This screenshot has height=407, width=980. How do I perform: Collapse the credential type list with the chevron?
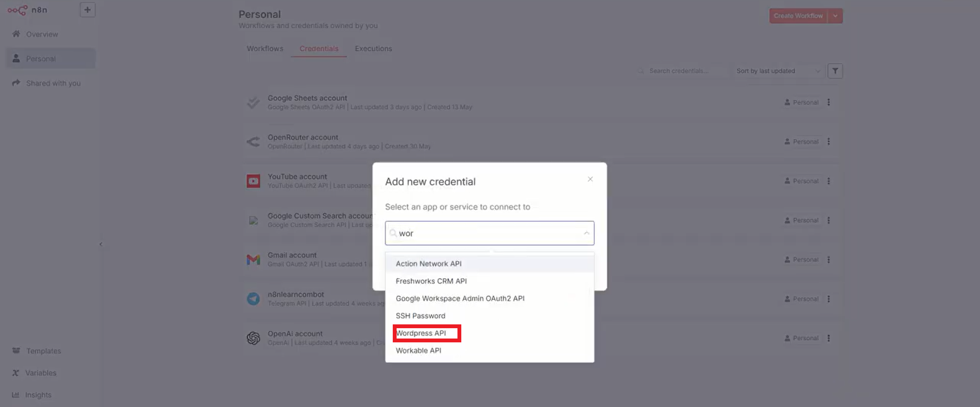point(586,233)
